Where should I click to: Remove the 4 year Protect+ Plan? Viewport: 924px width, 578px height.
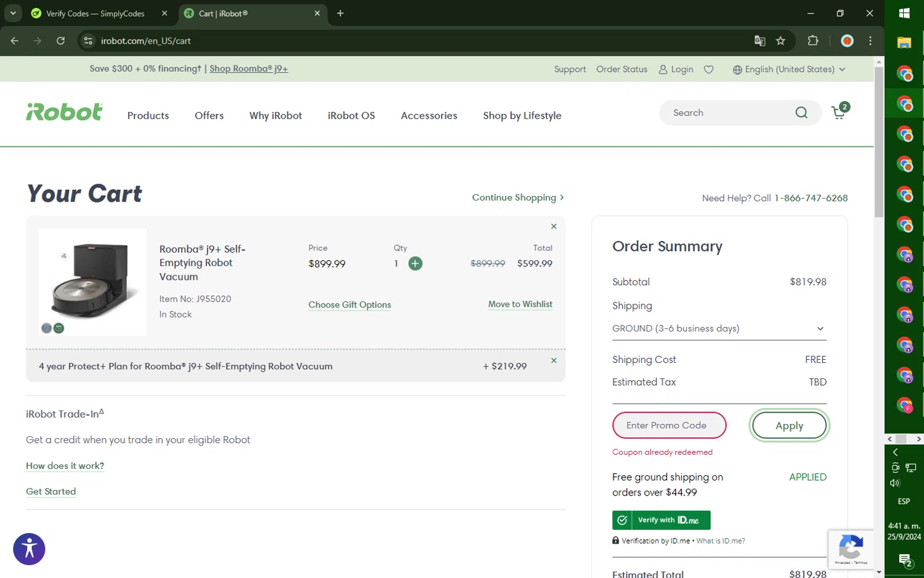tap(553, 360)
